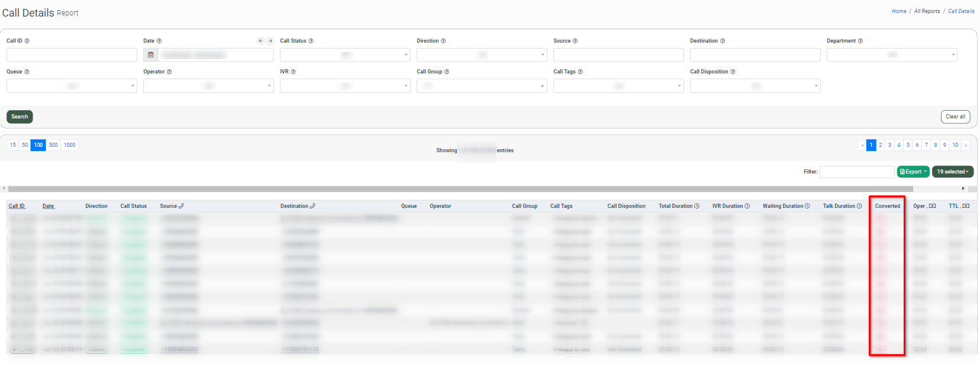Click help icon next to Call Disposition
The height and width of the screenshot is (366, 980).
733,72
